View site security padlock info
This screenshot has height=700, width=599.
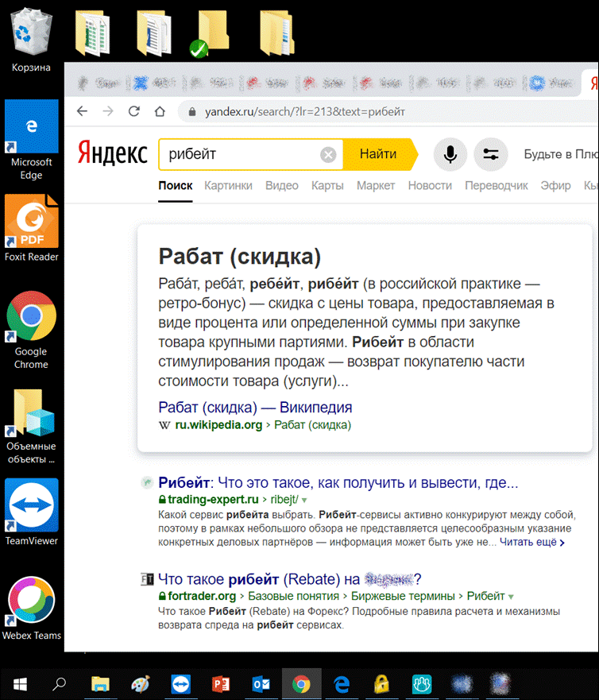point(192,111)
